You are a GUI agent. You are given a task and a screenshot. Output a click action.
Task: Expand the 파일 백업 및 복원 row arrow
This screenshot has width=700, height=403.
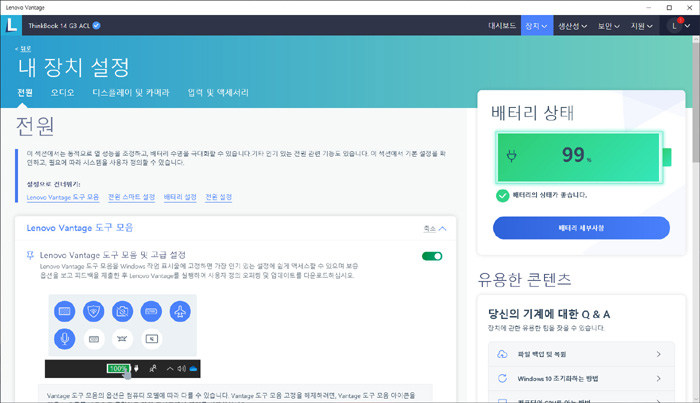coord(658,354)
